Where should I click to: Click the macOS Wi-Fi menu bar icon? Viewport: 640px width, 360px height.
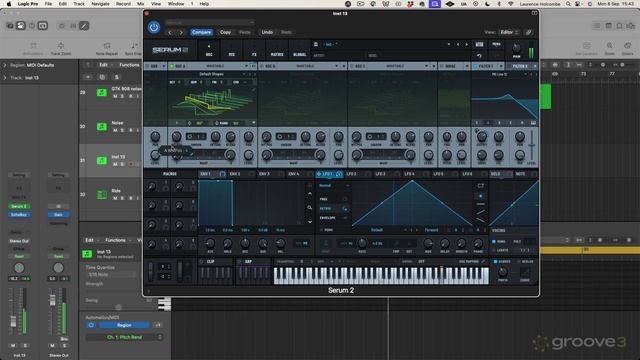pyautogui.click(x=510, y=4)
